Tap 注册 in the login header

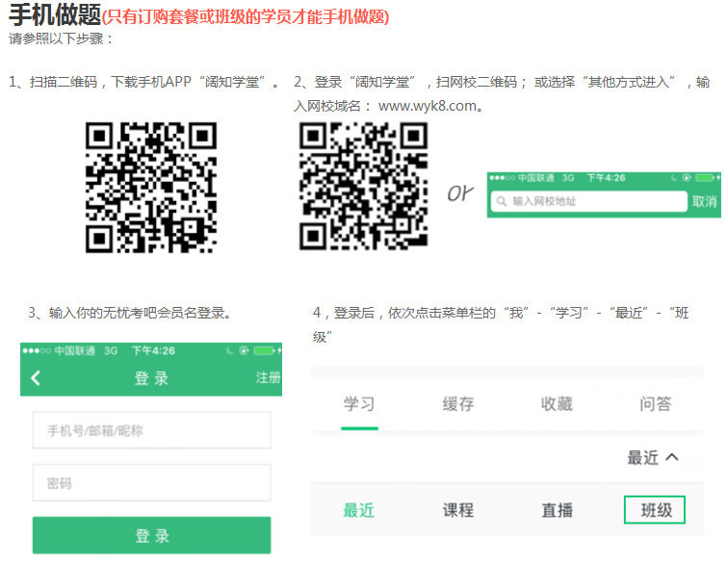(268, 377)
